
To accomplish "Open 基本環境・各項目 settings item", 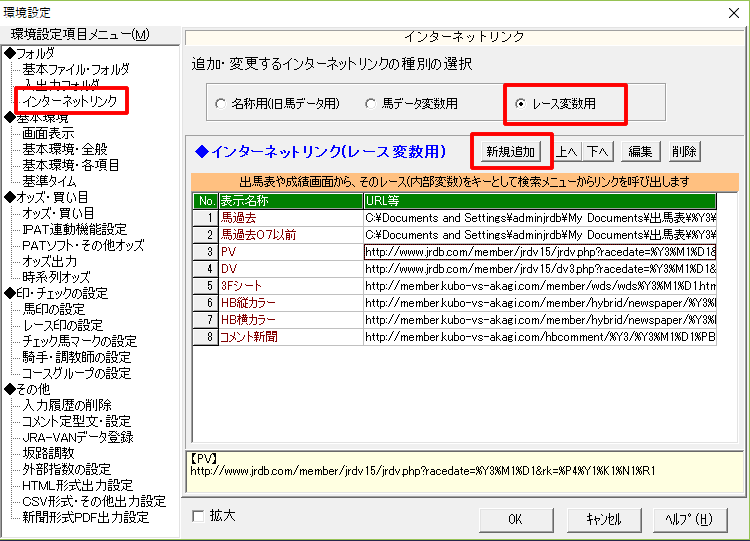I will point(70,165).
